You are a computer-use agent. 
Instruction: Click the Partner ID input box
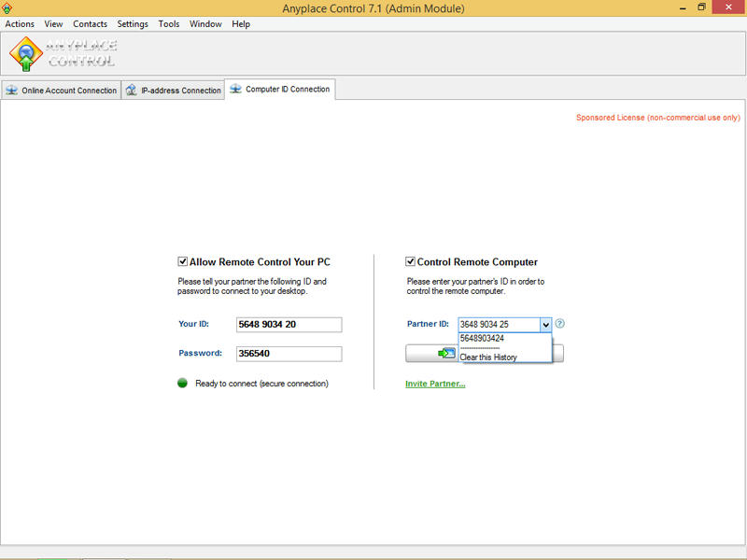point(499,324)
